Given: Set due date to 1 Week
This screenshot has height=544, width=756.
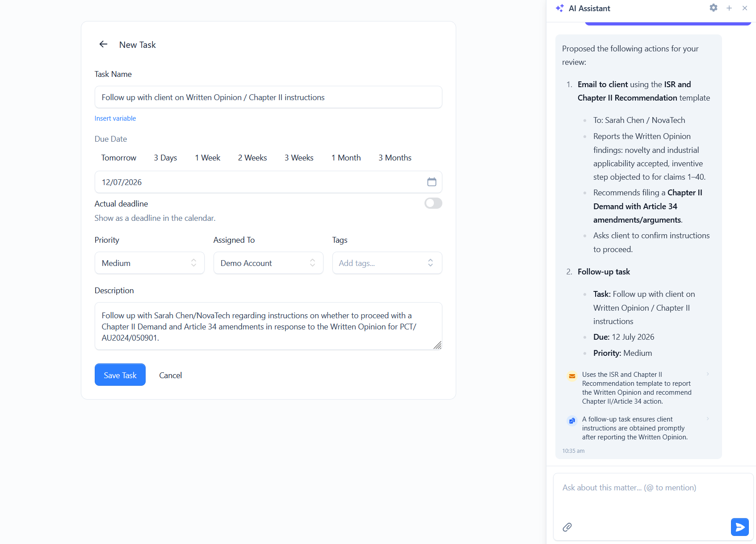Looking at the screenshot, I should pyautogui.click(x=208, y=158).
